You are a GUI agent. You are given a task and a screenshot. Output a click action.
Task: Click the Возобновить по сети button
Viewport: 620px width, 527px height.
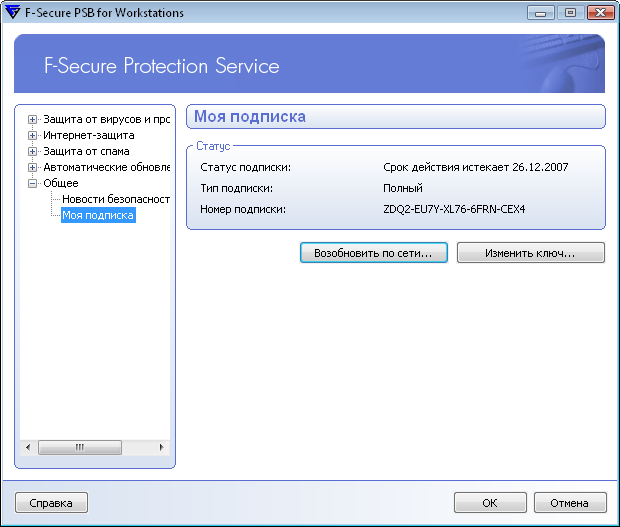coord(374,253)
